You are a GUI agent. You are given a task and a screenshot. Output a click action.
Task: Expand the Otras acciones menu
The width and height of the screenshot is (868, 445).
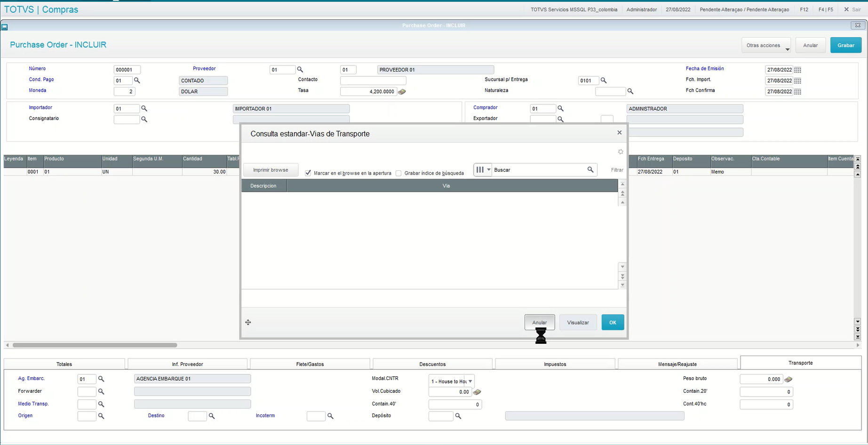coord(766,45)
